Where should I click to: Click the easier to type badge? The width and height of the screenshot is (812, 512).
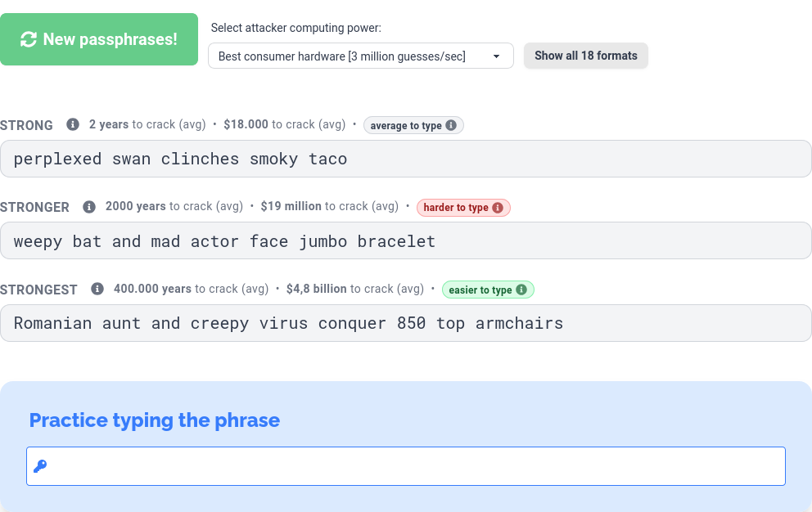pyautogui.click(x=480, y=290)
